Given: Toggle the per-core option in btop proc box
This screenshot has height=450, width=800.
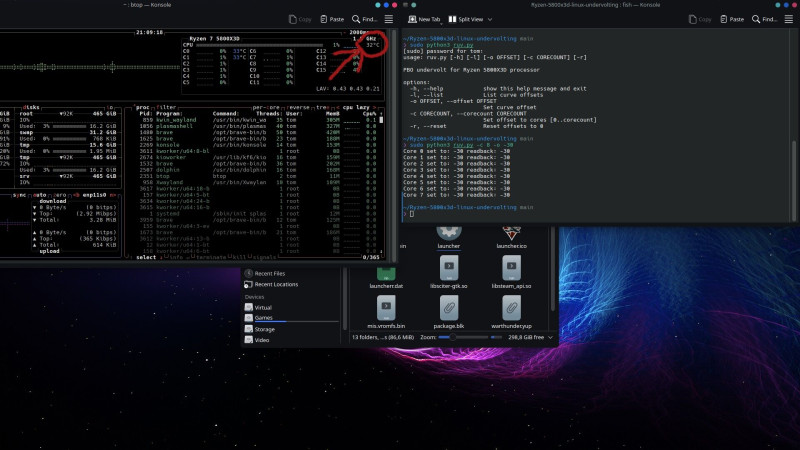Looking at the screenshot, I should pos(266,108).
